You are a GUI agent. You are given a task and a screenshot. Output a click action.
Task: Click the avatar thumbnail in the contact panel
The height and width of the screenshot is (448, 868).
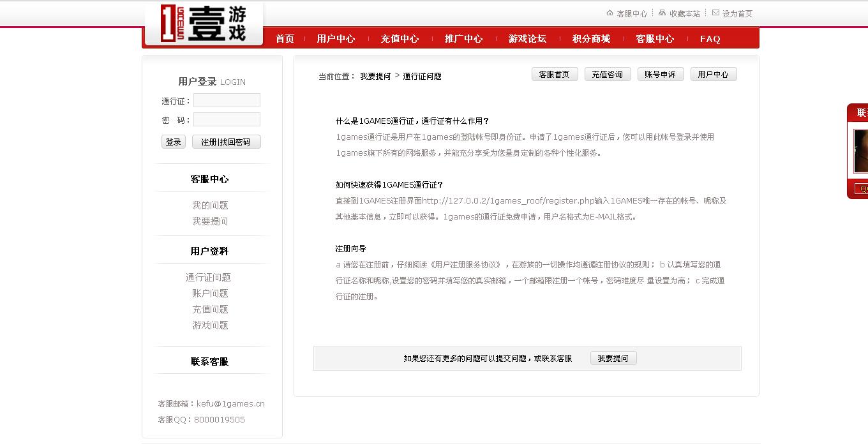pyautogui.click(x=862, y=150)
